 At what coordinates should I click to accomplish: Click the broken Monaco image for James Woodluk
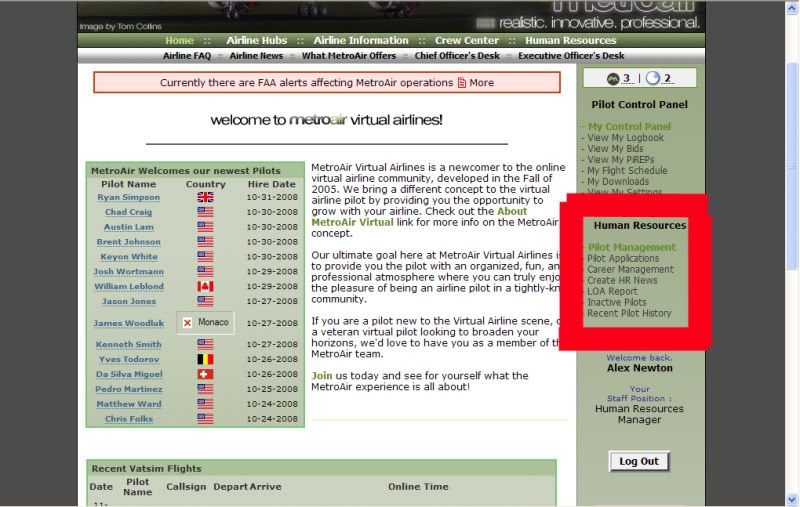point(205,322)
